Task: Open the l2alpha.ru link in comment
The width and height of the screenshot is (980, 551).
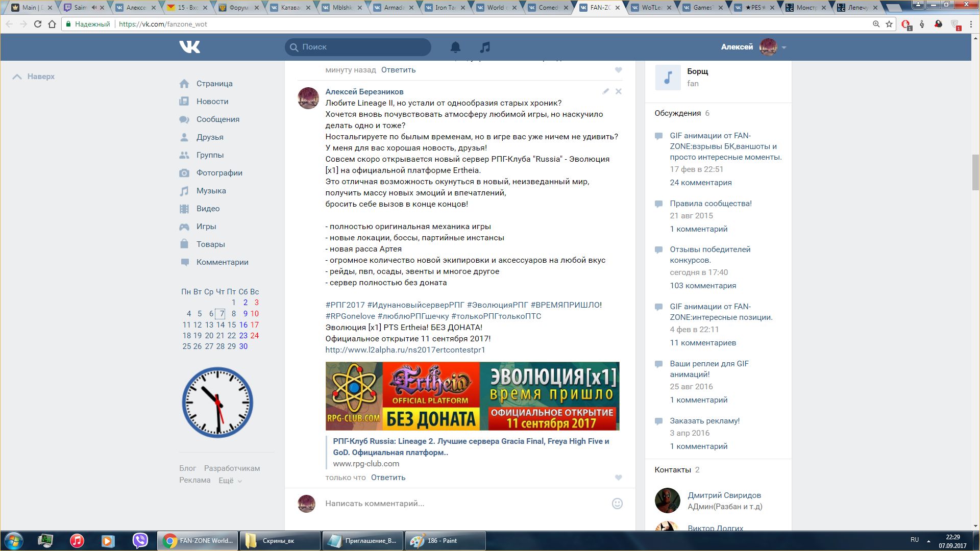Action: [x=405, y=350]
